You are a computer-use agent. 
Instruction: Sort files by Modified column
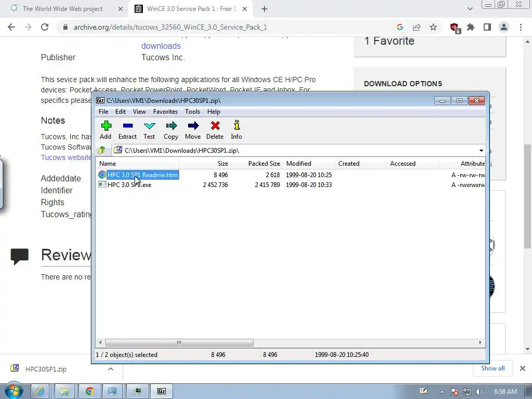tap(309, 164)
